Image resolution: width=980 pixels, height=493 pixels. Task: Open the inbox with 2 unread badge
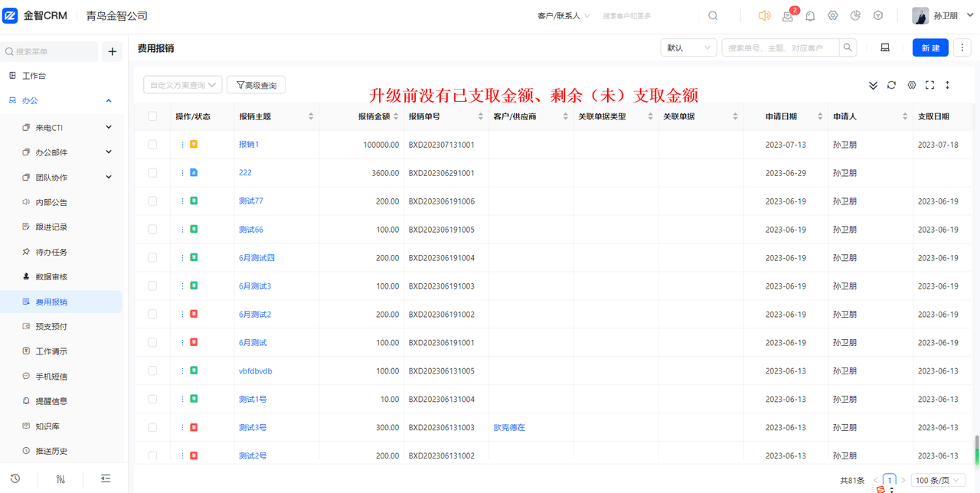coord(787,16)
